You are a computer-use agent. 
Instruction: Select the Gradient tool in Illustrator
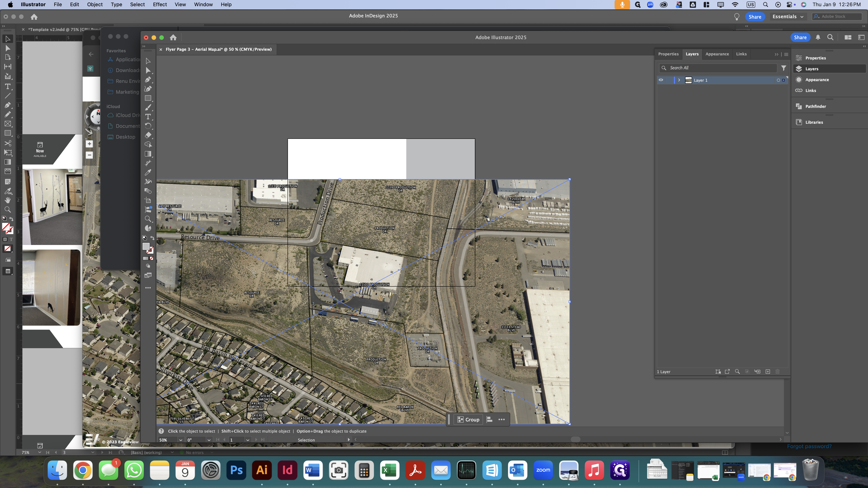click(x=148, y=154)
